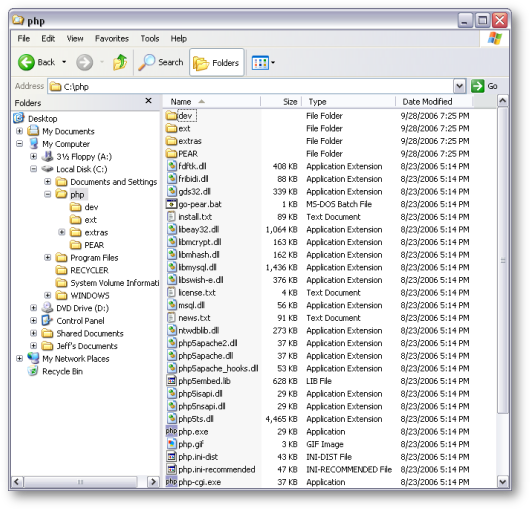Expand 3½ Floppy (A:) node
Screen dimensions: 530x509
click(x=33, y=156)
